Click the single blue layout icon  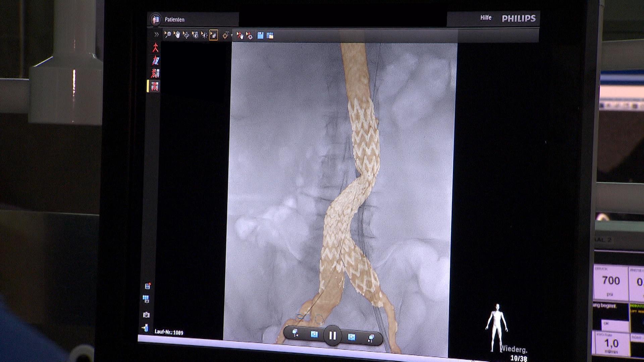click(x=260, y=35)
